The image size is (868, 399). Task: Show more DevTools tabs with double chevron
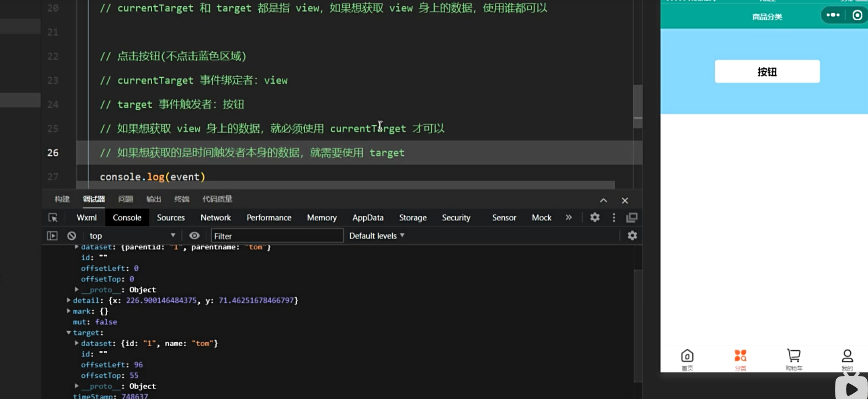[x=569, y=218]
